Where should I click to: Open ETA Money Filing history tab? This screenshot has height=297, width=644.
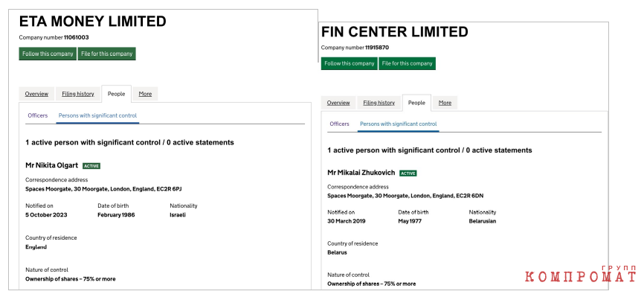78,94
